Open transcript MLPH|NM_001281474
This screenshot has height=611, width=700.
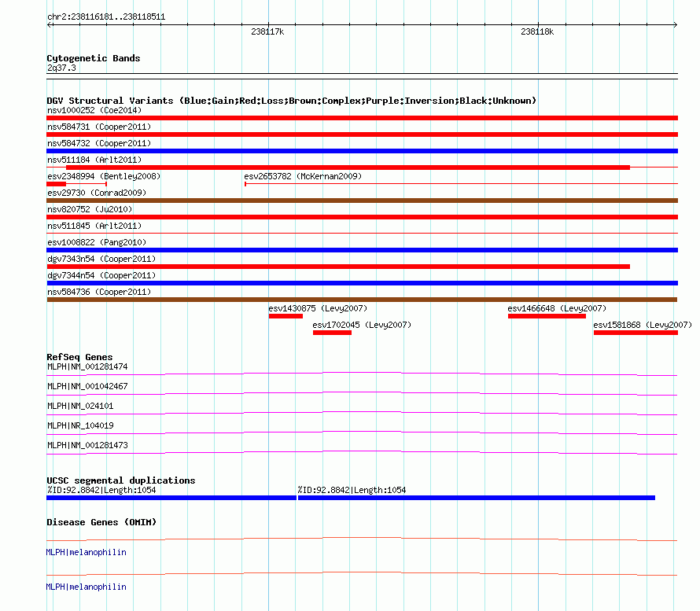(x=87, y=367)
